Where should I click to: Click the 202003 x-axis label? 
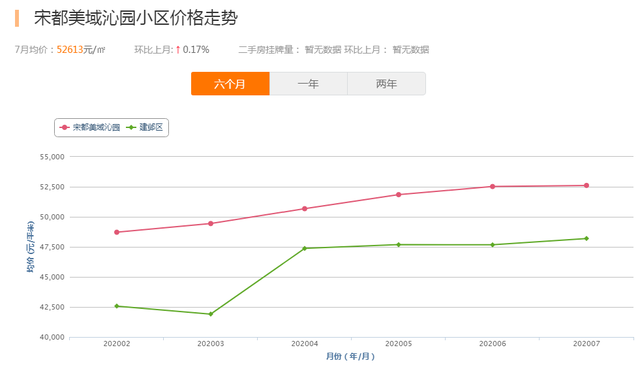coord(211,344)
